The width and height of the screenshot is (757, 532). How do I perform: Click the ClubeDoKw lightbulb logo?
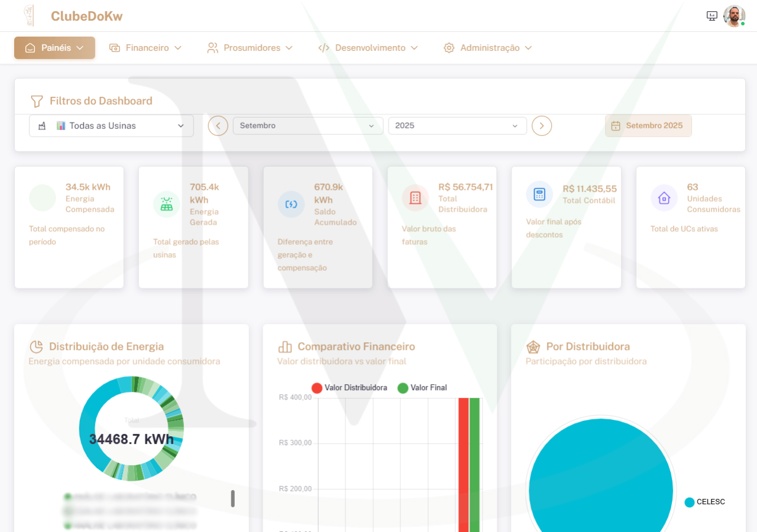pos(28,15)
